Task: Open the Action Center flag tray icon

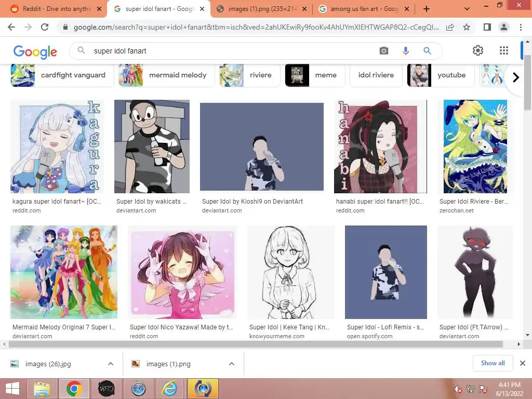Action: (x=483, y=390)
